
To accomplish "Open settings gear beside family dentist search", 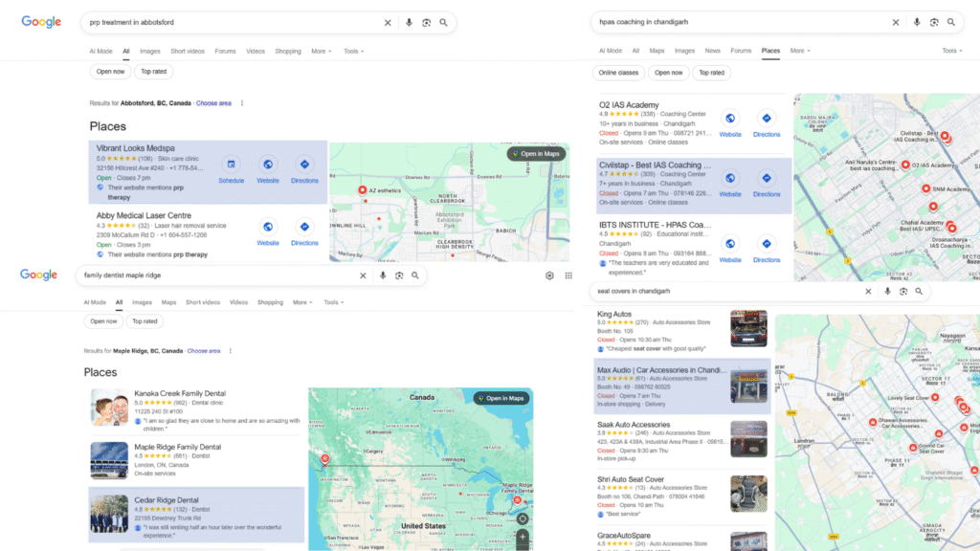I will 549,275.
